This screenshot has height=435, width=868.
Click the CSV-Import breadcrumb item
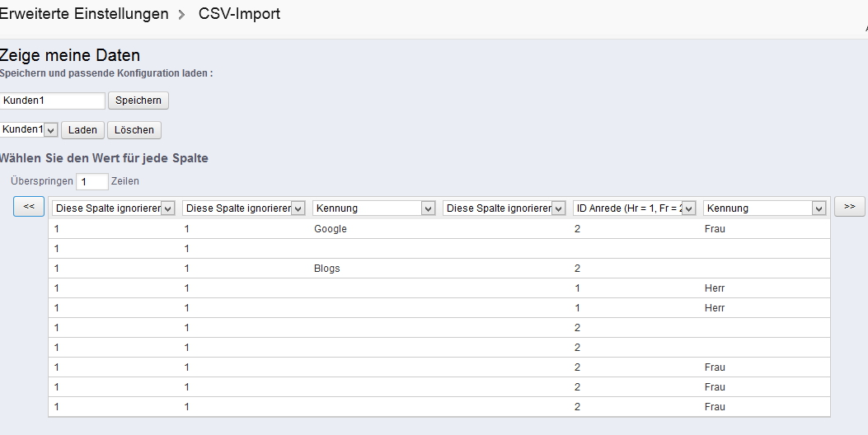pyautogui.click(x=239, y=14)
